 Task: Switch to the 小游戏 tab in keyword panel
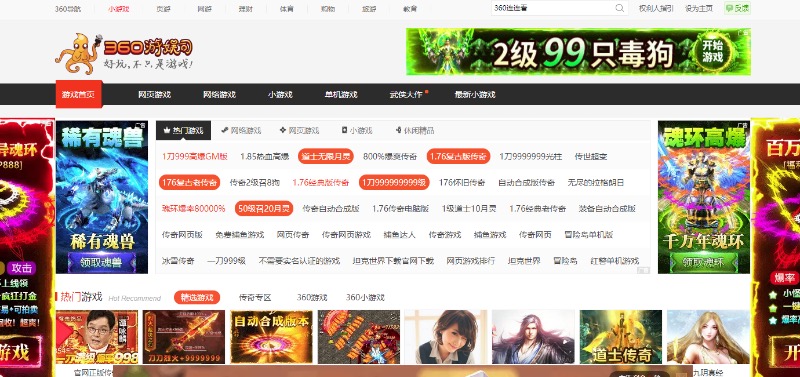[357, 131]
